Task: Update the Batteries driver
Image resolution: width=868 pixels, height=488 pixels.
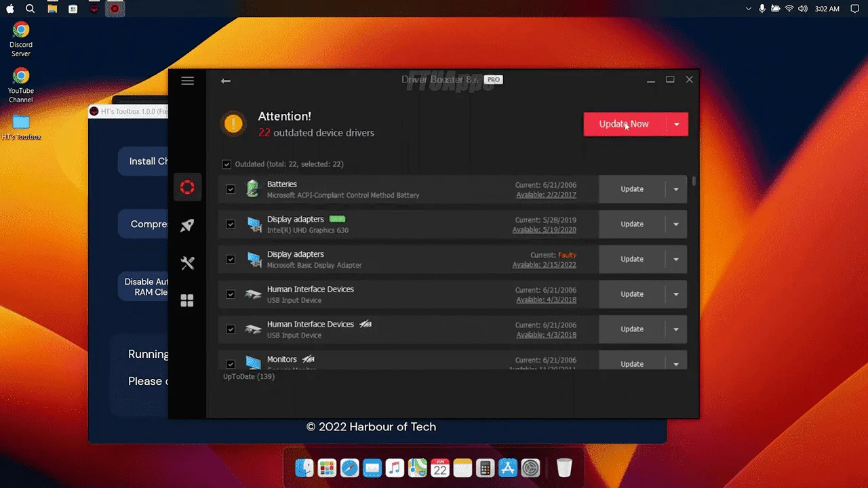Action: point(632,189)
